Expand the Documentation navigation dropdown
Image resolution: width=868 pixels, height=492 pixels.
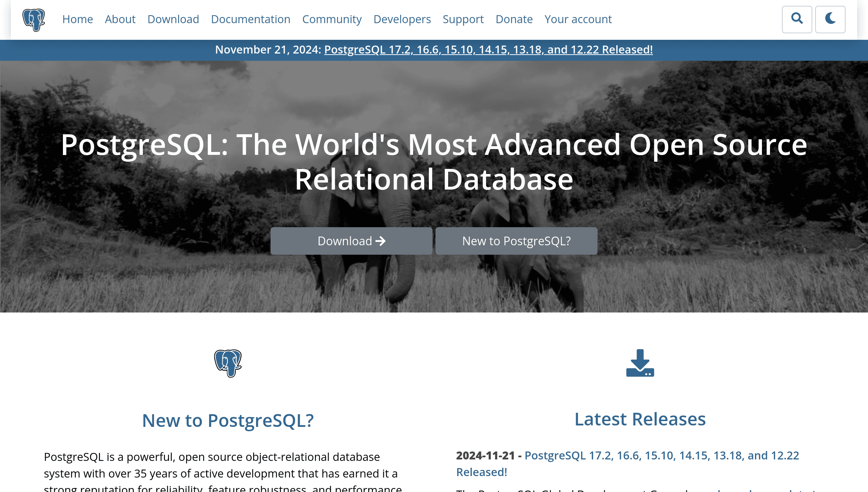coord(250,19)
